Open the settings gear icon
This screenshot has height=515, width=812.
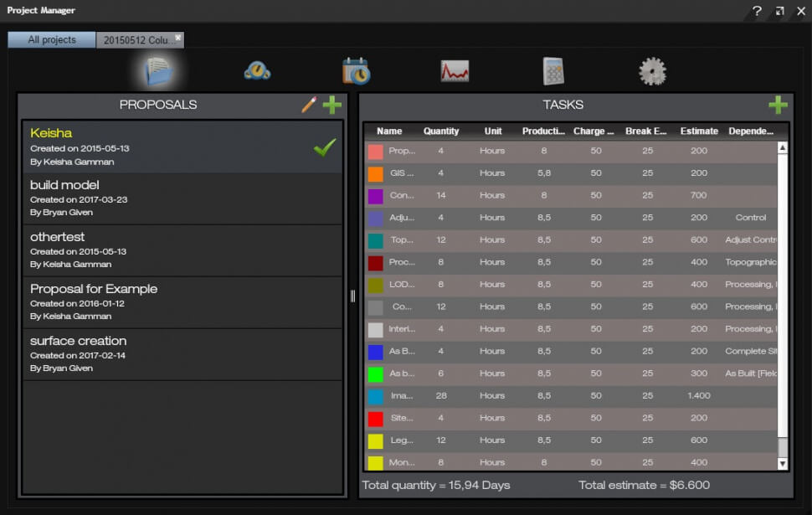652,71
